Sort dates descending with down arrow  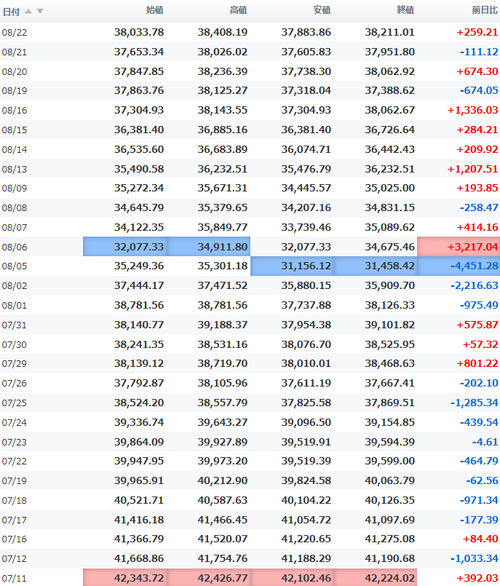point(40,11)
